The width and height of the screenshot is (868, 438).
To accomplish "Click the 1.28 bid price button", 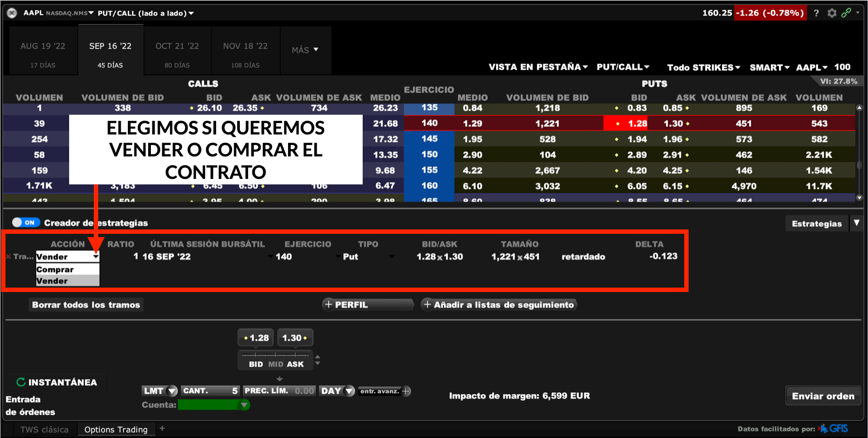I will tap(256, 338).
